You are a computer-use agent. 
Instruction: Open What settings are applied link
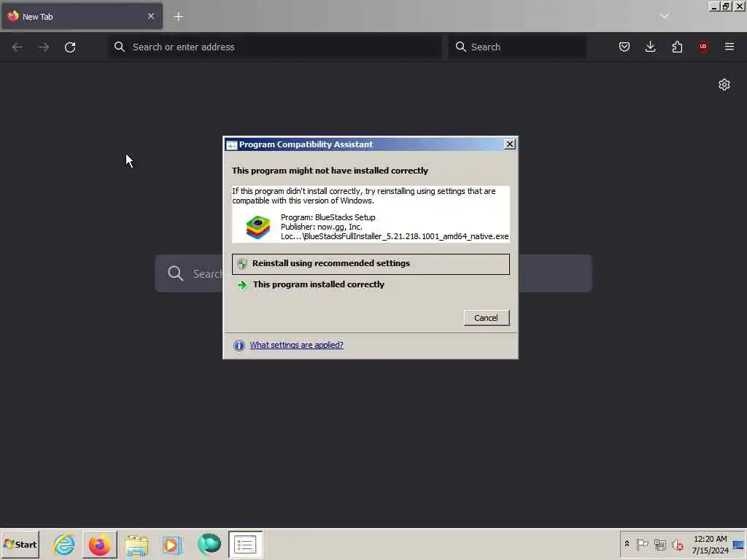[x=296, y=345]
